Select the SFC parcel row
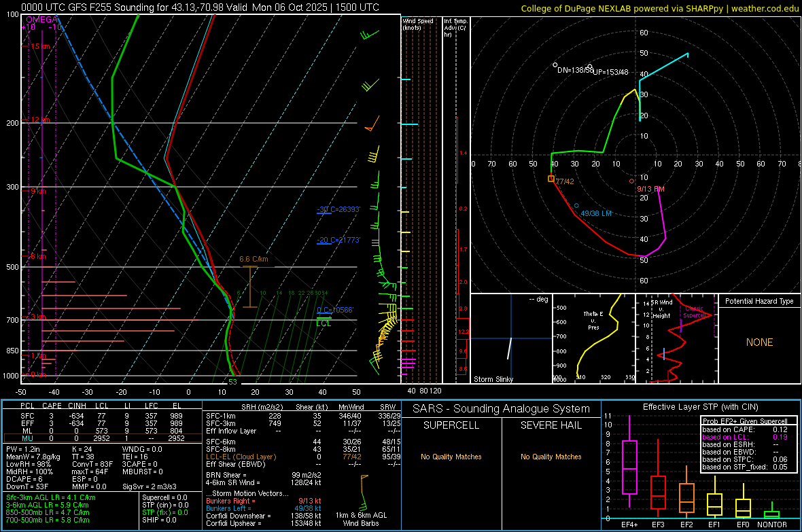The width and height of the screenshot is (802, 532). click(x=103, y=416)
